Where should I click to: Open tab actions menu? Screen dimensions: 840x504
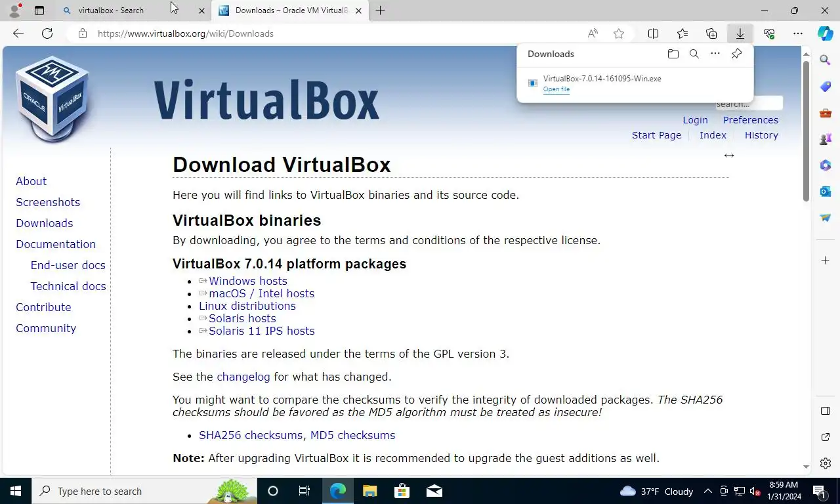[x=39, y=10]
